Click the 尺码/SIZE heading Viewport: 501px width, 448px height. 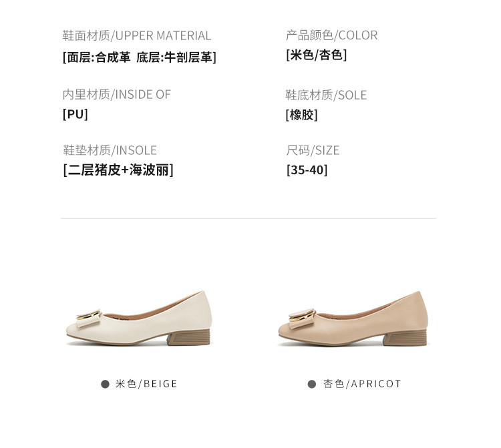(313, 150)
